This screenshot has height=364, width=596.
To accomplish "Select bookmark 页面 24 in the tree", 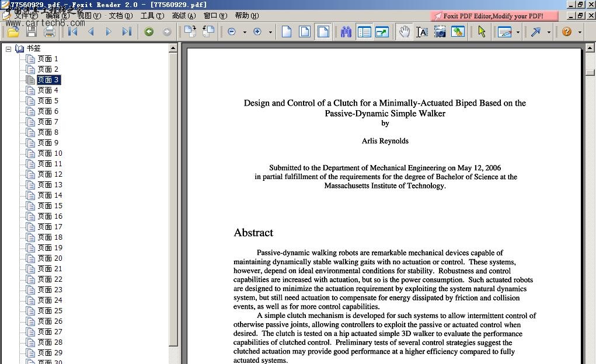I will (x=50, y=300).
